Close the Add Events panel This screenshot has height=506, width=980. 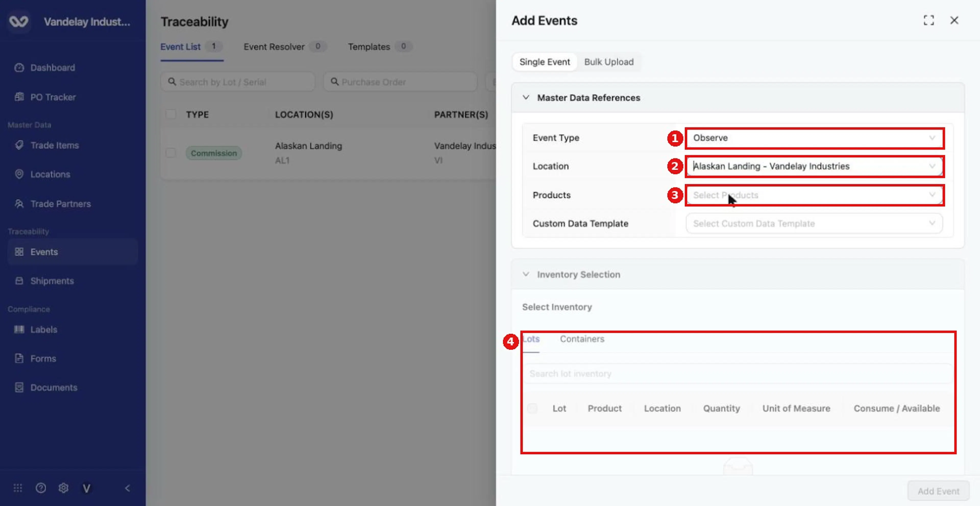coord(954,20)
